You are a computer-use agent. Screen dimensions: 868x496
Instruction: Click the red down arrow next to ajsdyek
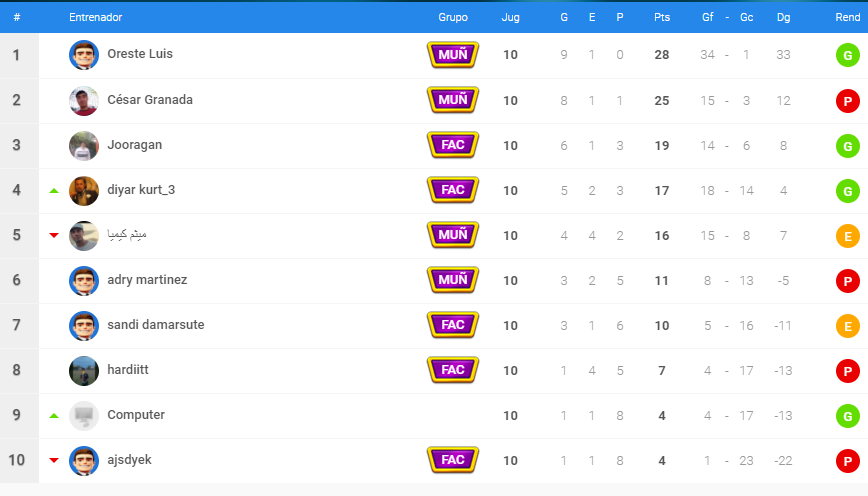[54, 460]
